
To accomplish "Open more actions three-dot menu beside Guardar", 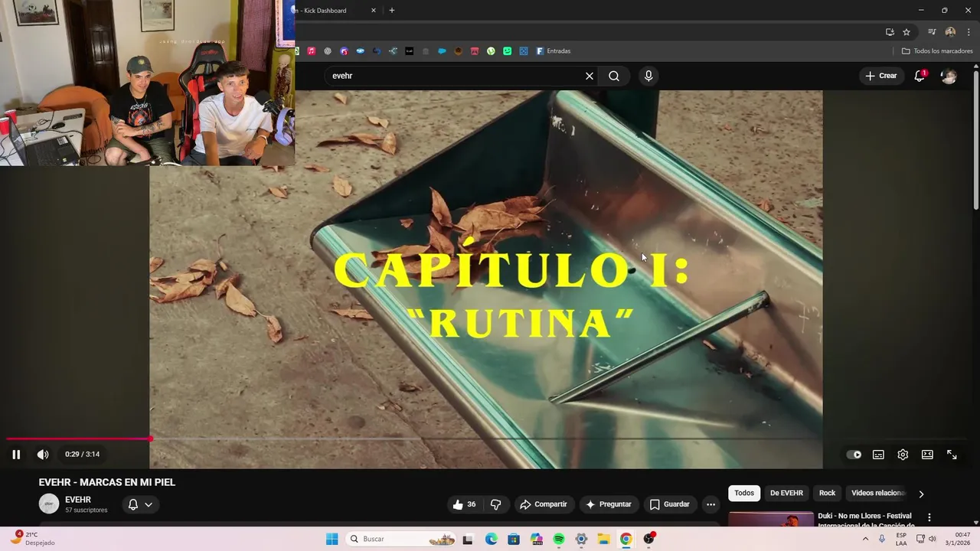I will click(710, 504).
